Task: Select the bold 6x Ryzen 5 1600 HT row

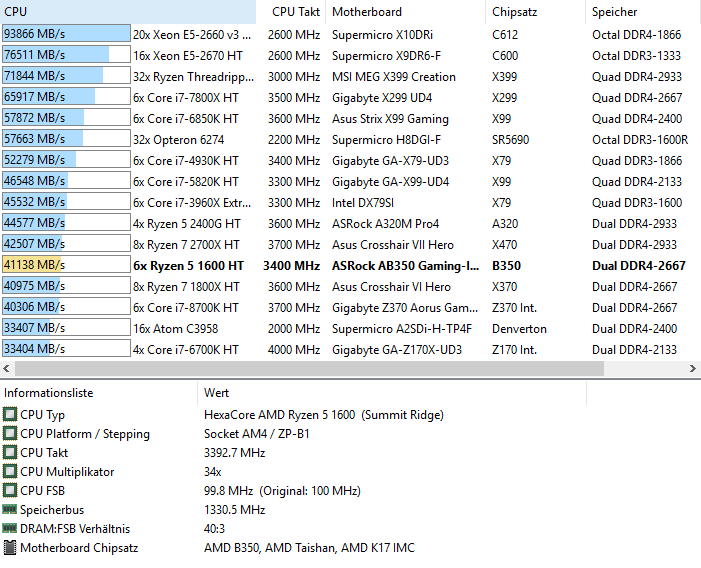Action: (350, 265)
